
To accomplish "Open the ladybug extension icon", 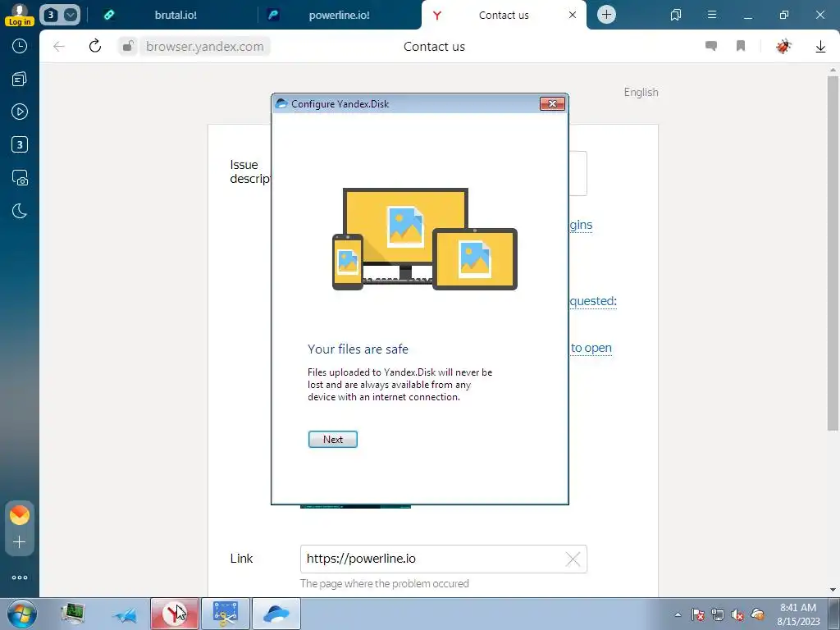I will (783, 46).
